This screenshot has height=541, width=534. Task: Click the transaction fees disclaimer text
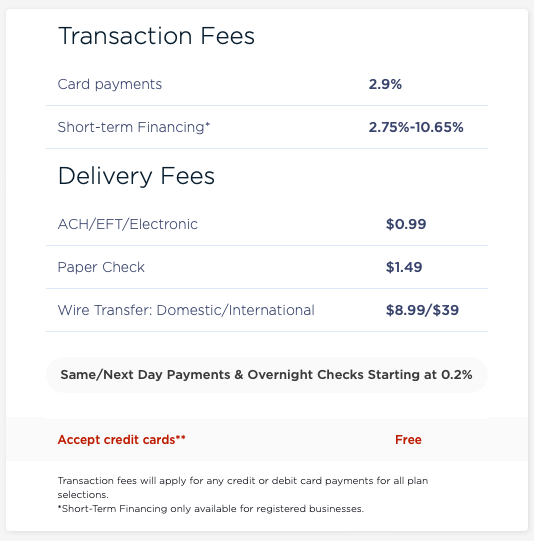point(243,488)
